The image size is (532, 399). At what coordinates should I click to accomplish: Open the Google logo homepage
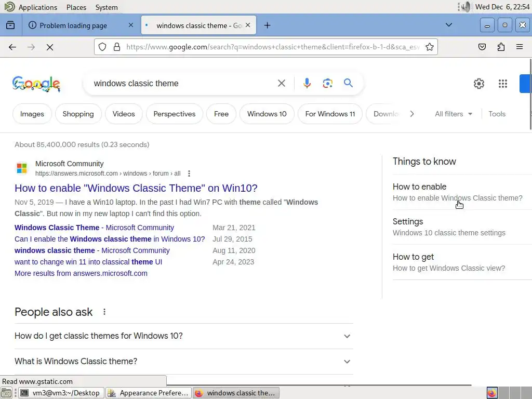pyautogui.click(x=36, y=84)
